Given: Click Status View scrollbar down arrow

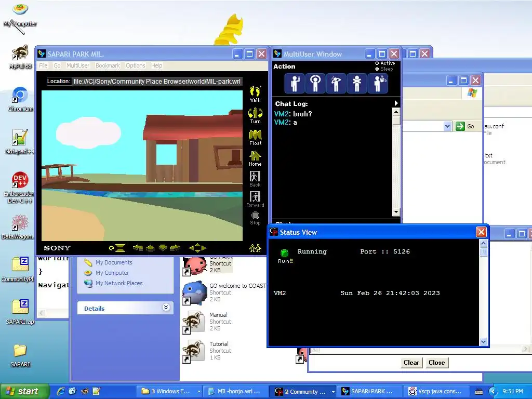Looking at the screenshot, I should [x=484, y=341].
